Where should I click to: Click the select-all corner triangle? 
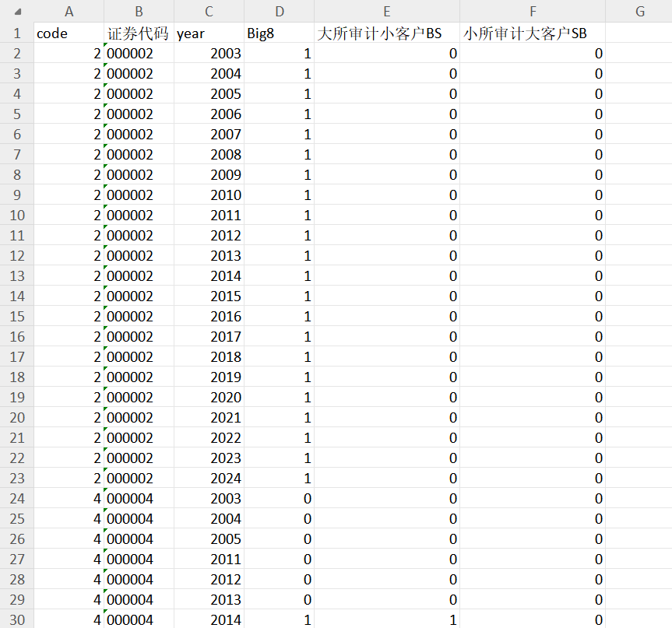click(x=18, y=12)
